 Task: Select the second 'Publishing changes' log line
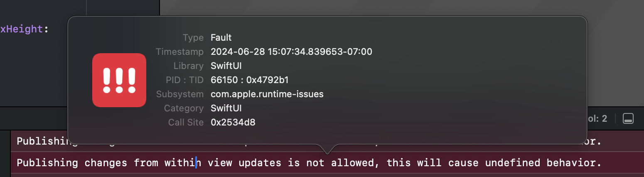(x=309, y=163)
